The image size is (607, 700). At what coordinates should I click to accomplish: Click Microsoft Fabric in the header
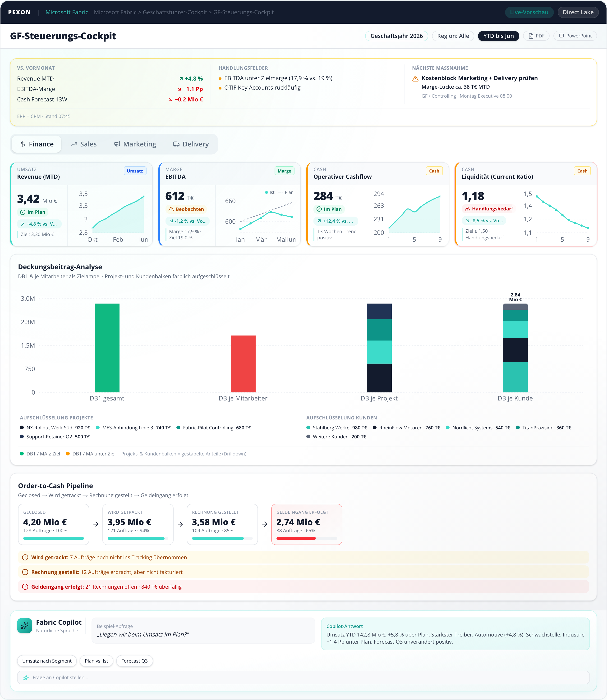(67, 12)
